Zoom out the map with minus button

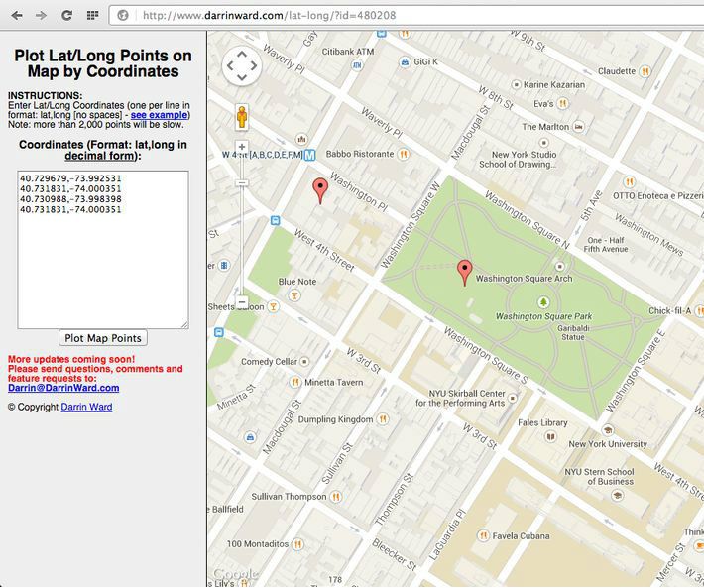click(242, 302)
